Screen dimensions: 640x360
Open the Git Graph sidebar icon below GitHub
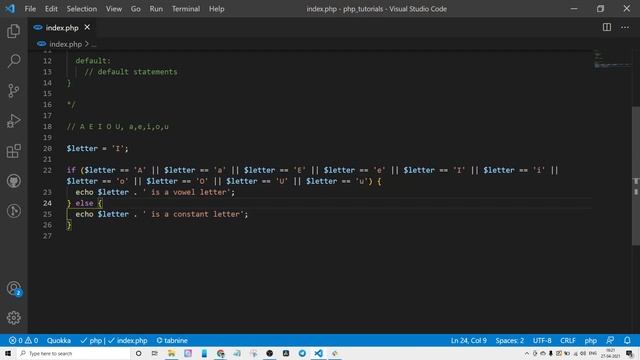pos(13,211)
